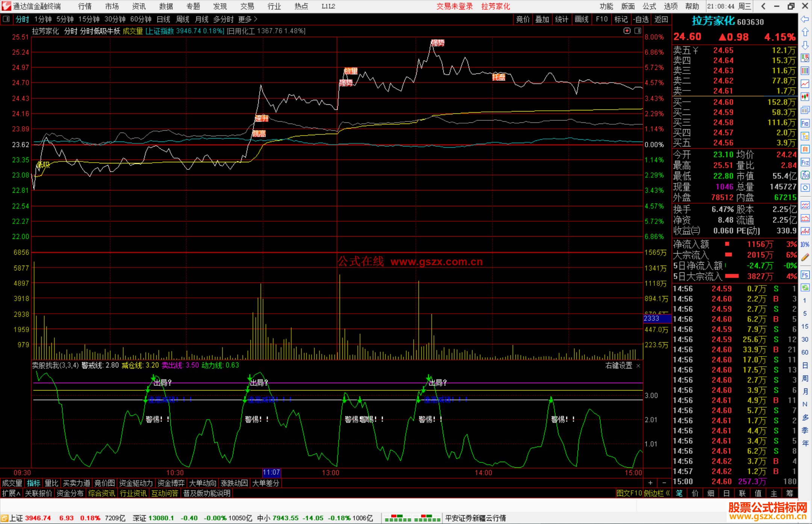Expand the 扩展 panel at bottom left
Viewport: 812px width, 524px height.
11,493
